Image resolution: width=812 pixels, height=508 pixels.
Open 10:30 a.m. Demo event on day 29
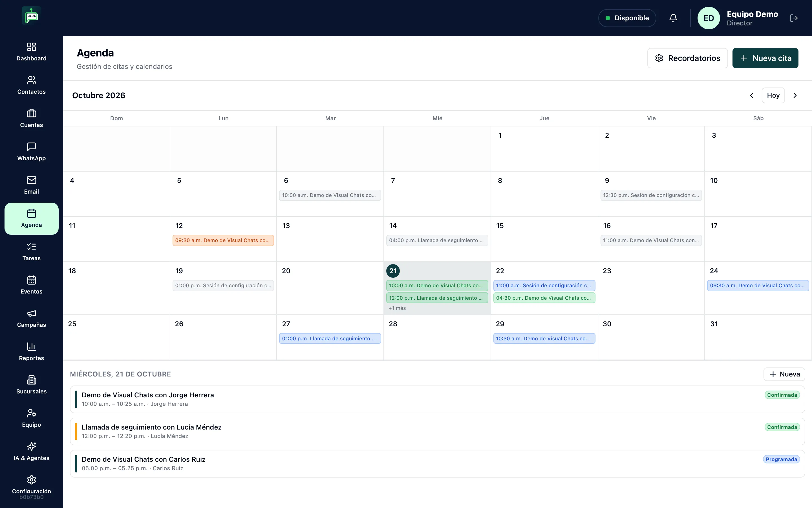point(544,339)
